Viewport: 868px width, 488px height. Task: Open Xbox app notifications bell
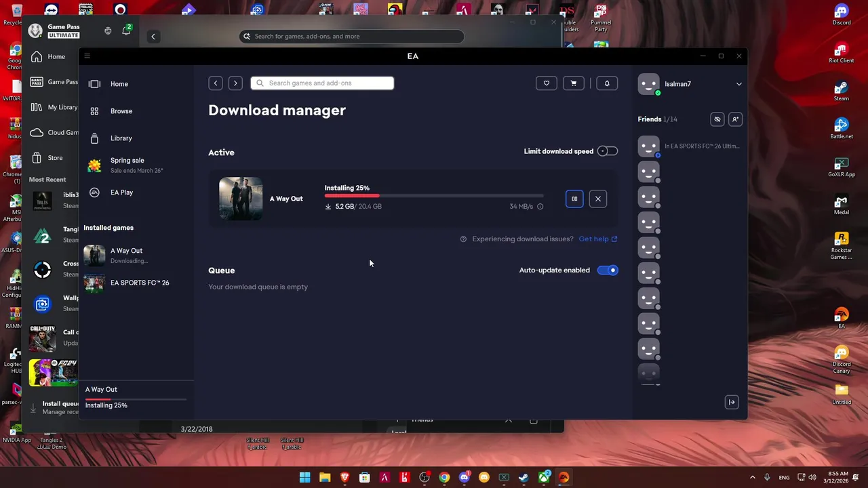[126, 30]
